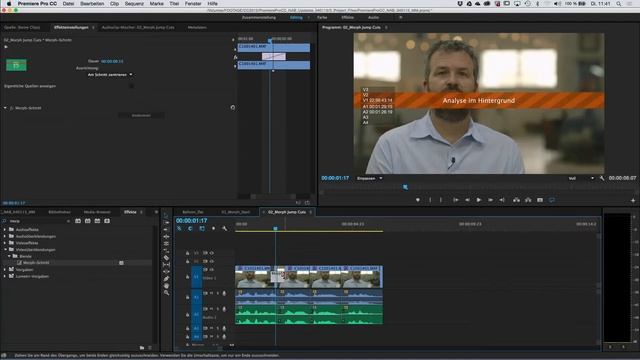The height and width of the screenshot is (360, 640).
Task: Select the Zoom tool in tools panel
Action: tap(166, 293)
